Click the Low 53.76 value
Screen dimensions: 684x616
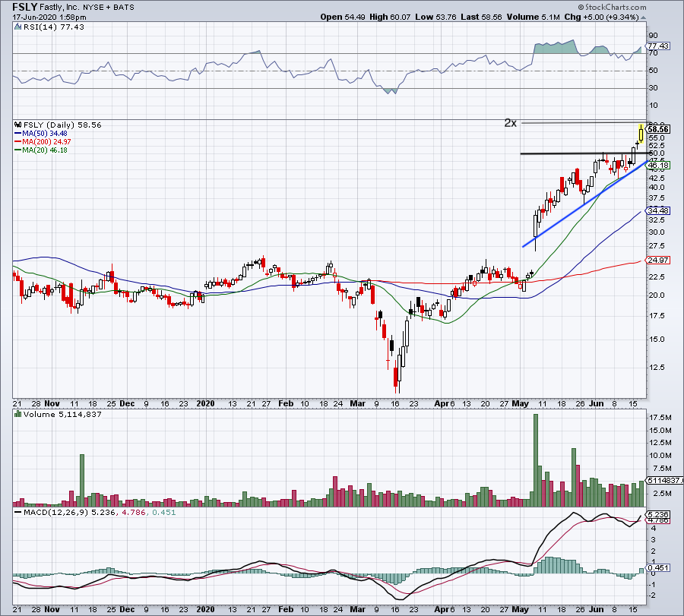tap(435, 17)
